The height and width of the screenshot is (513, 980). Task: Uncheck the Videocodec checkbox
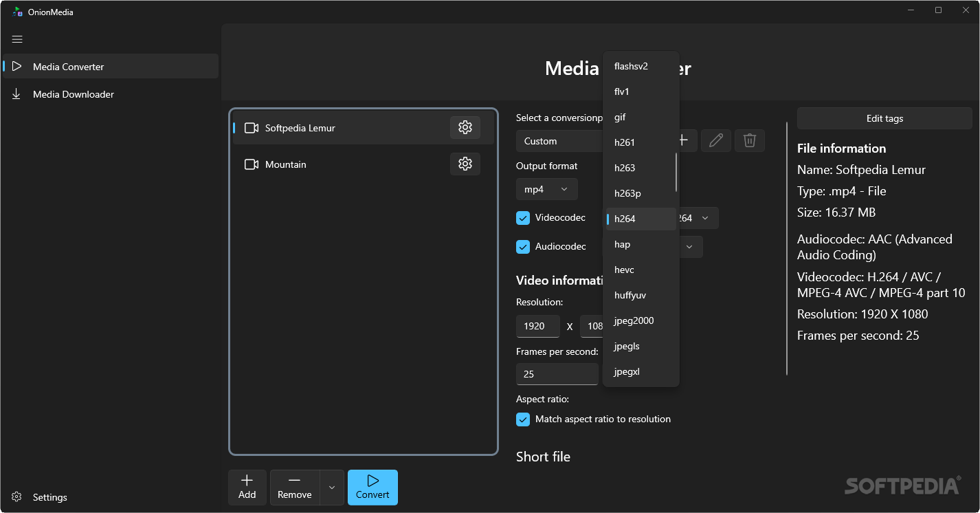pos(523,218)
